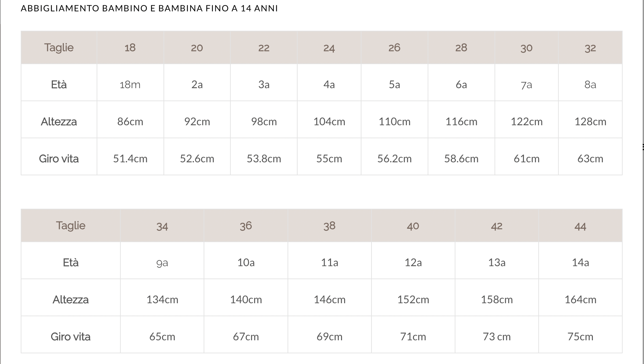Select the '55cm' waist cell
The height and width of the screenshot is (364, 644).
[329, 159]
